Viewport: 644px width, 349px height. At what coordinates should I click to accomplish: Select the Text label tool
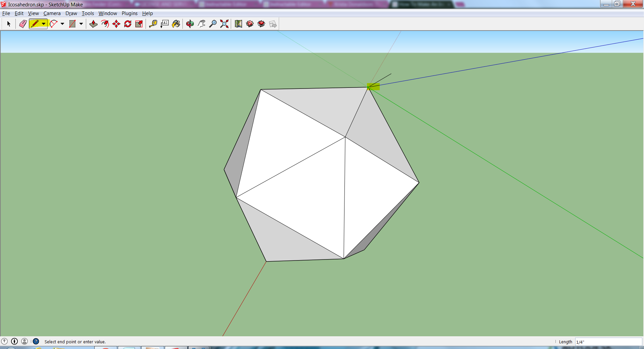tap(165, 24)
